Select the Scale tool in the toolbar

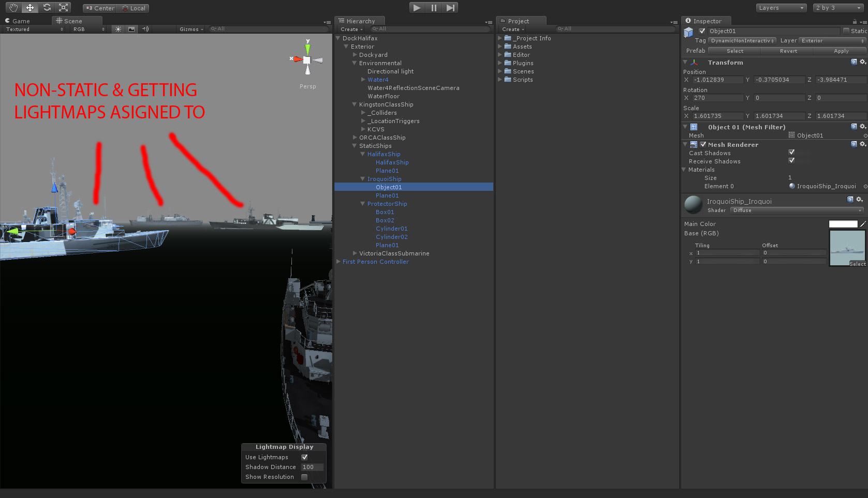point(63,7)
